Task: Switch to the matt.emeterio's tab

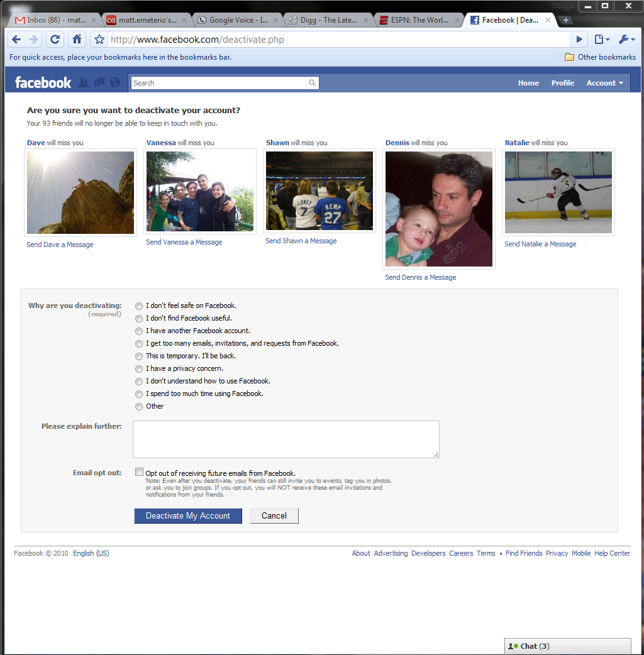Action: click(x=145, y=20)
